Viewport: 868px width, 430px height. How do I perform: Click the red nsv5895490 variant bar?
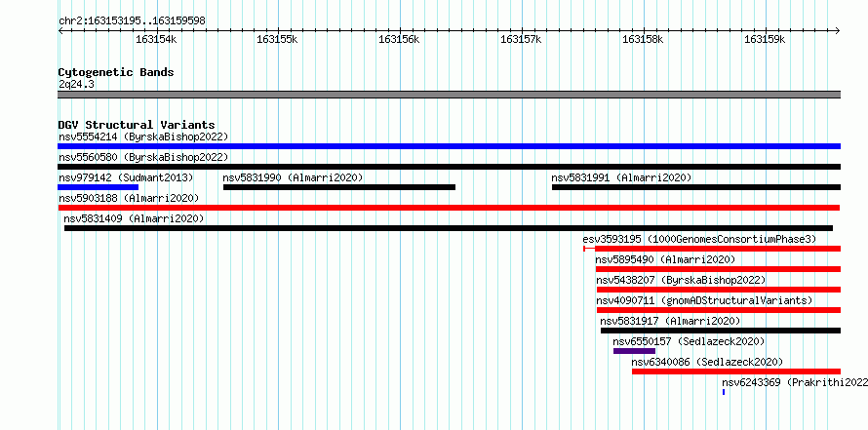pos(718,269)
